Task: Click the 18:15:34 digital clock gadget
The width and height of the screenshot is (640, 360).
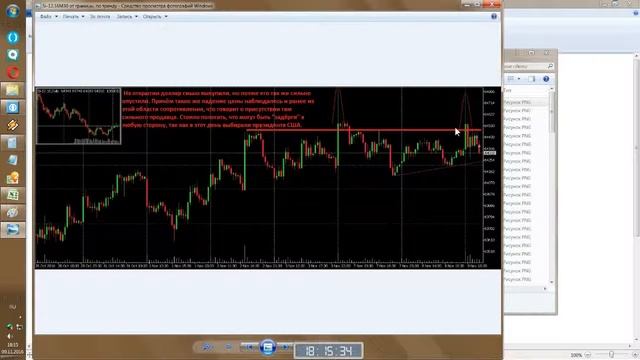Action: (329, 351)
